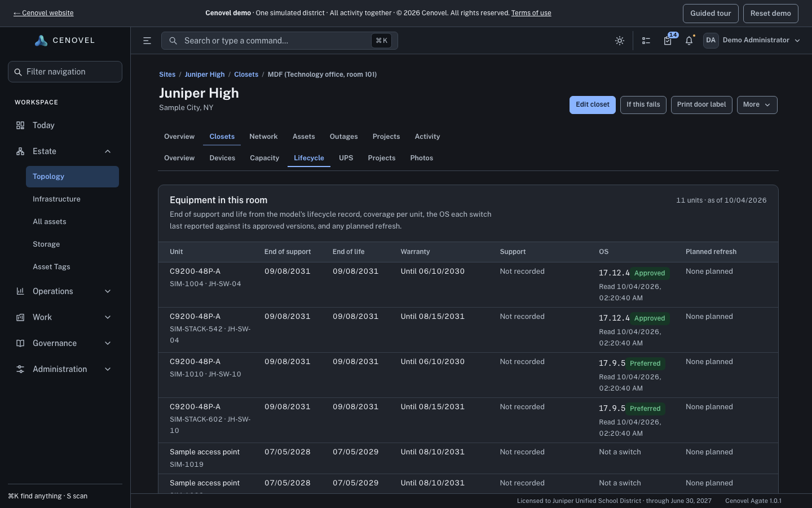This screenshot has width=812, height=508.
Task: Click the Edit closet button
Action: [593, 105]
